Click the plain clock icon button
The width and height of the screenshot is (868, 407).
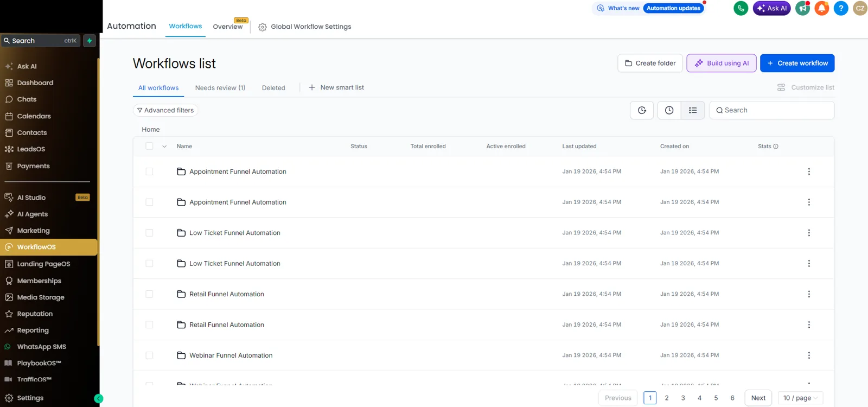pyautogui.click(x=669, y=110)
